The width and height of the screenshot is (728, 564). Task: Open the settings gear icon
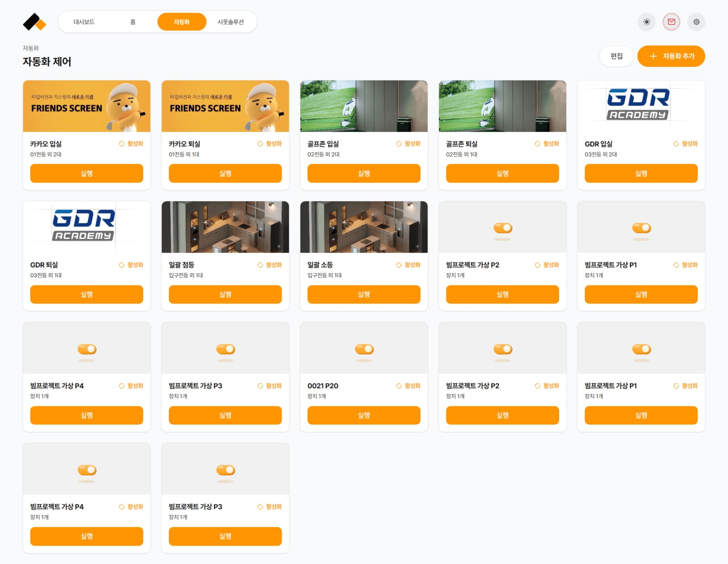tap(696, 22)
